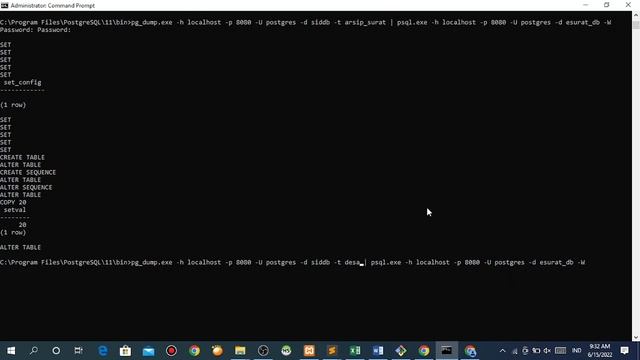Open OBS Studio taskbar icon

pyautogui.click(x=263, y=351)
